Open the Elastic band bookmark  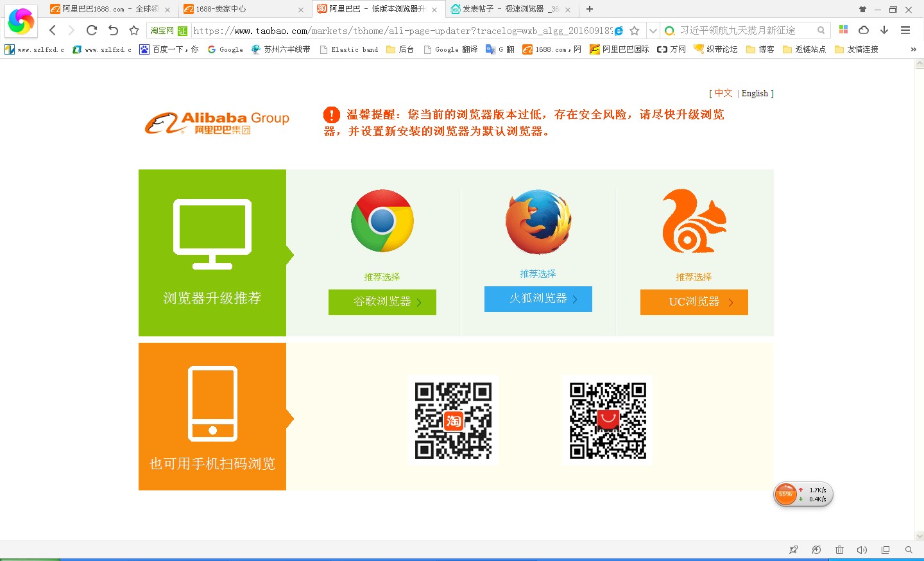[348, 49]
